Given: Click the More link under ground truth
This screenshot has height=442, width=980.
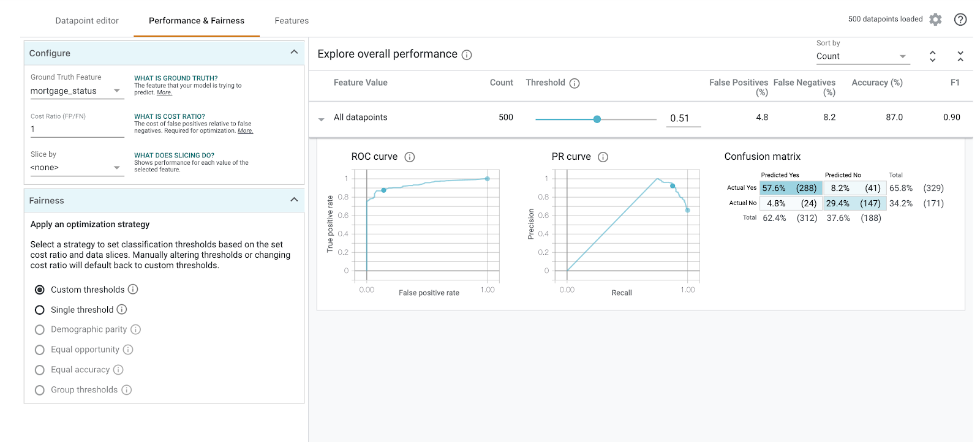Looking at the screenshot, I should [164, 92].
